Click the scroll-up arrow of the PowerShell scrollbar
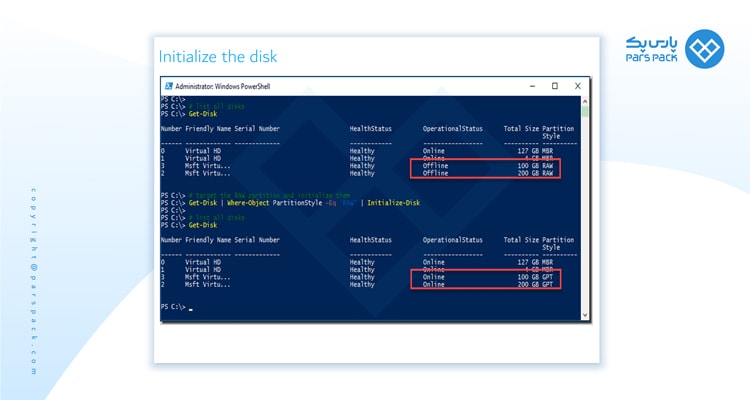This screenshot has width=750, height=400. click(x=585, y=101)
